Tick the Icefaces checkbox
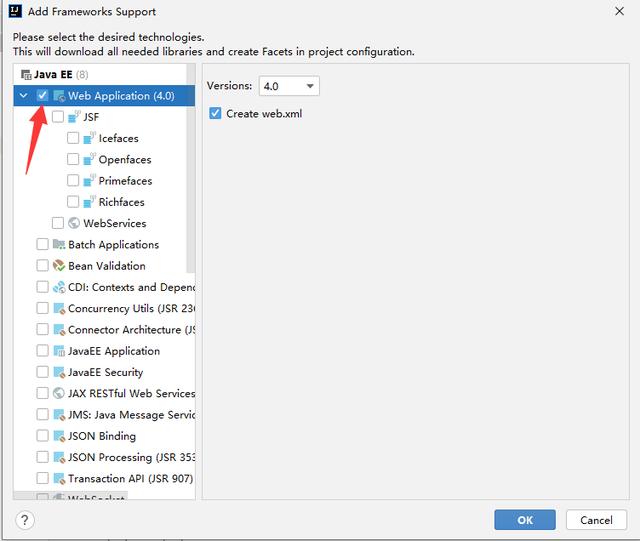This screenshot has height=541, width=640. (x=73, y=138)
